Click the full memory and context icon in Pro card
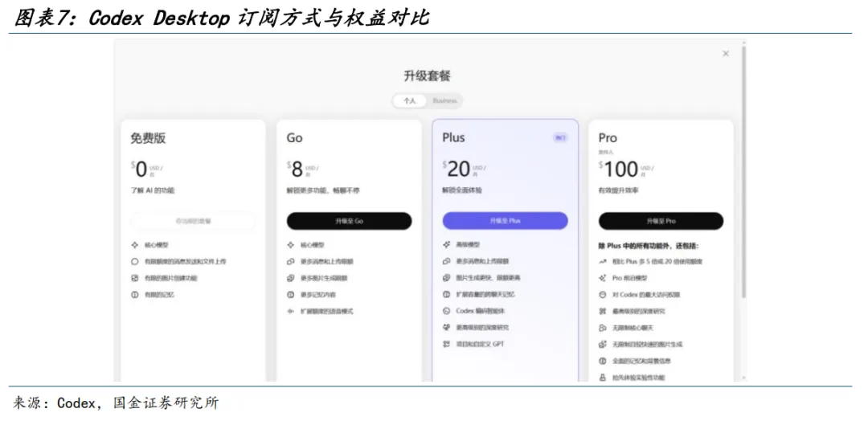868x421 pixels. 603,361
